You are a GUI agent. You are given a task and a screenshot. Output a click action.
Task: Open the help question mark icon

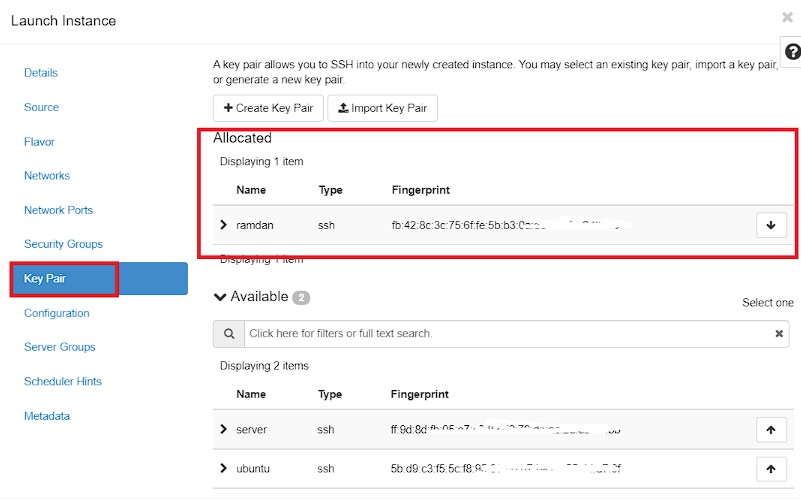(x=792, y=52)
